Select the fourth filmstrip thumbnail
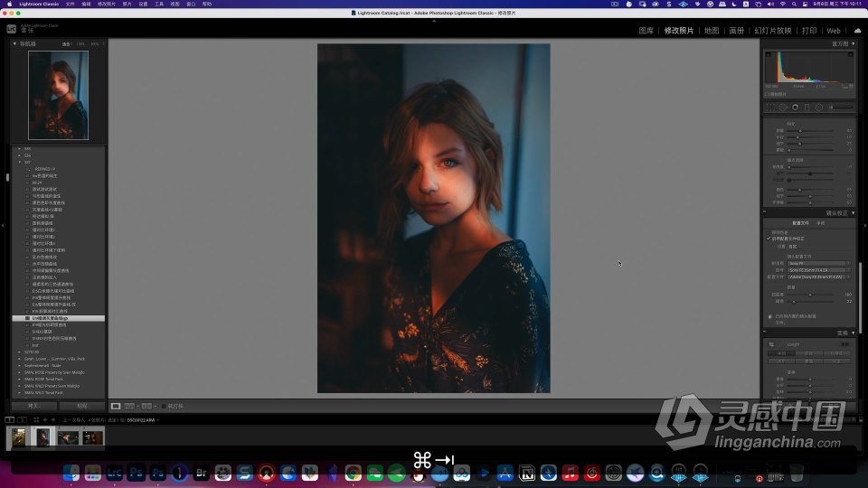Image resolution: width=868 pixels, height=488 pixels. click(92, 437)
